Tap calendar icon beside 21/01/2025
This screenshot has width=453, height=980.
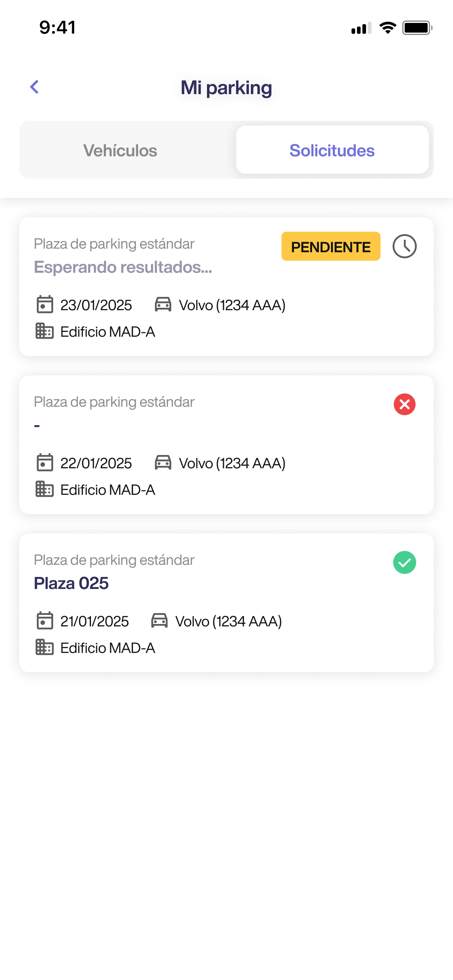[45, 621]
